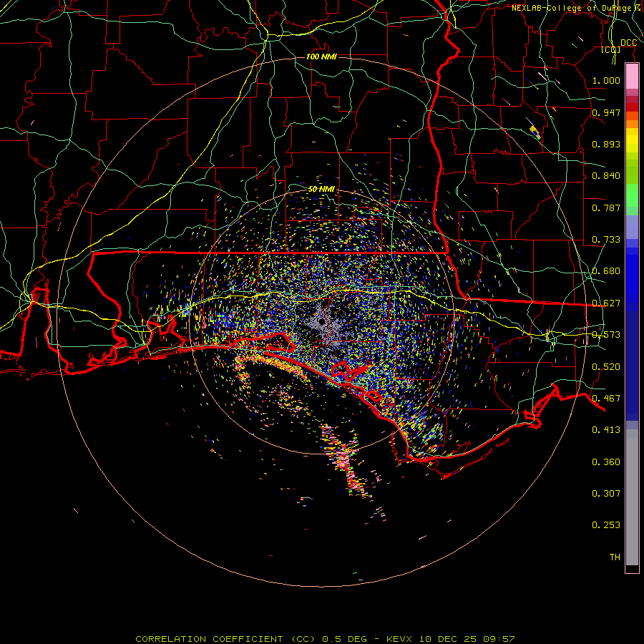The width and height of the screenshot is (644, 644).
Task: Click the black radar site center dot
Action: [x=322, y=322]
